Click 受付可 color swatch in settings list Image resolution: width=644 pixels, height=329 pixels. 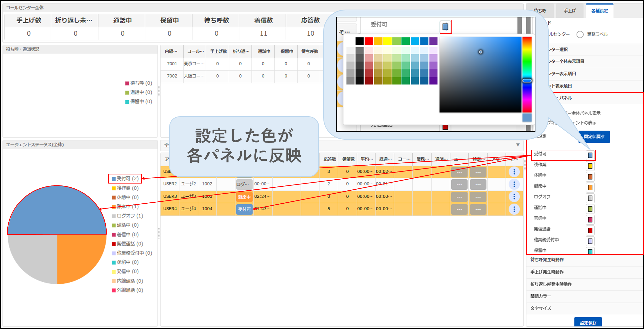[590, 155]
